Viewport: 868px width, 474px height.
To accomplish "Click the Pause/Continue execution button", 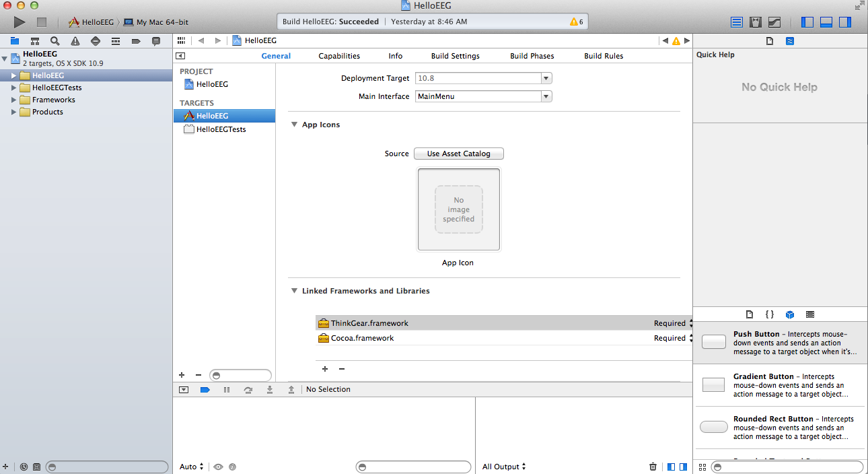I will pos(227,390).
